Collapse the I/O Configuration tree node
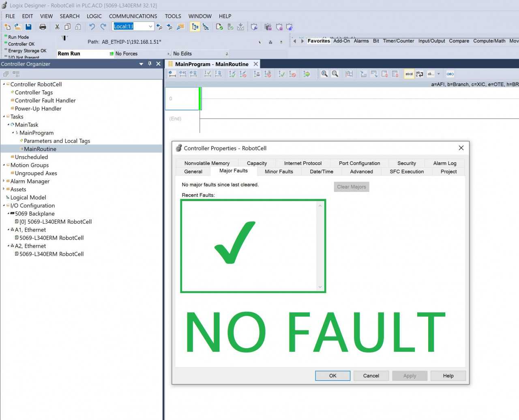Screen dimensions: 519x420 point(4,206)
